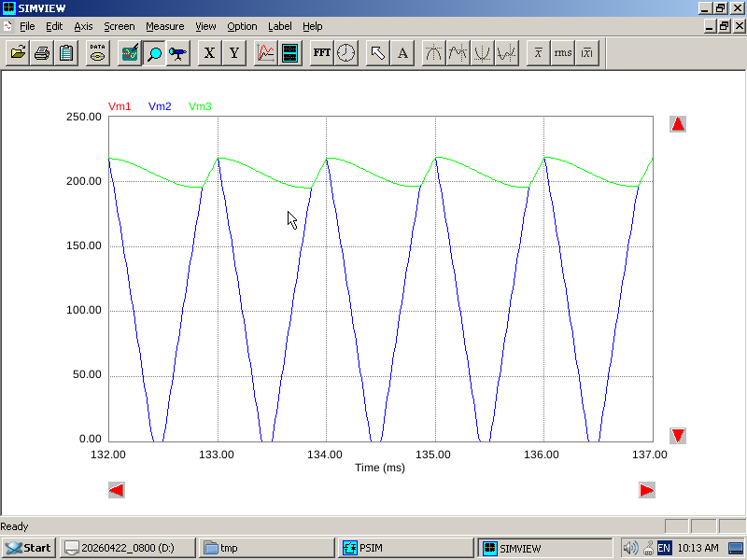This screenshot has height=560, width=747.
Task: Switch to time domain clock icon
Action: click(345, 52)
